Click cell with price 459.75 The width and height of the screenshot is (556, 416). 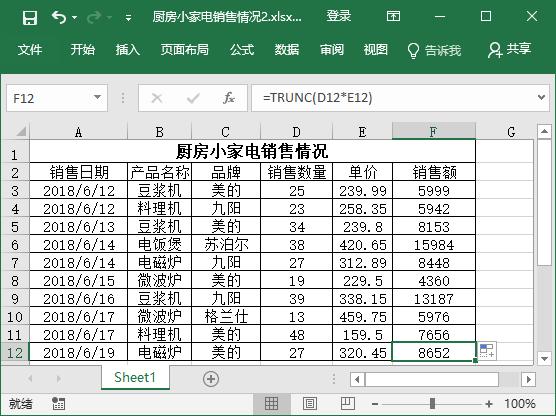[362, 317]
